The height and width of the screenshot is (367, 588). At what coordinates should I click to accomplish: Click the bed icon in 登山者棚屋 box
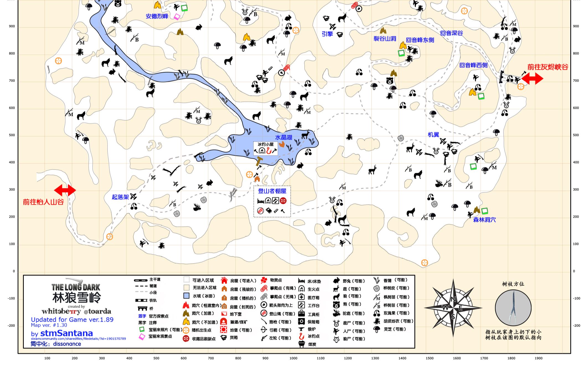261,201
